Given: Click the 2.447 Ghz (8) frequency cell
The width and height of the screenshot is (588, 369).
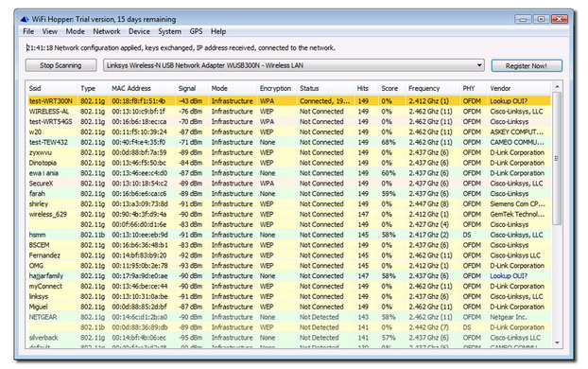Looking at the screenshot, I should tap(428, 203).
